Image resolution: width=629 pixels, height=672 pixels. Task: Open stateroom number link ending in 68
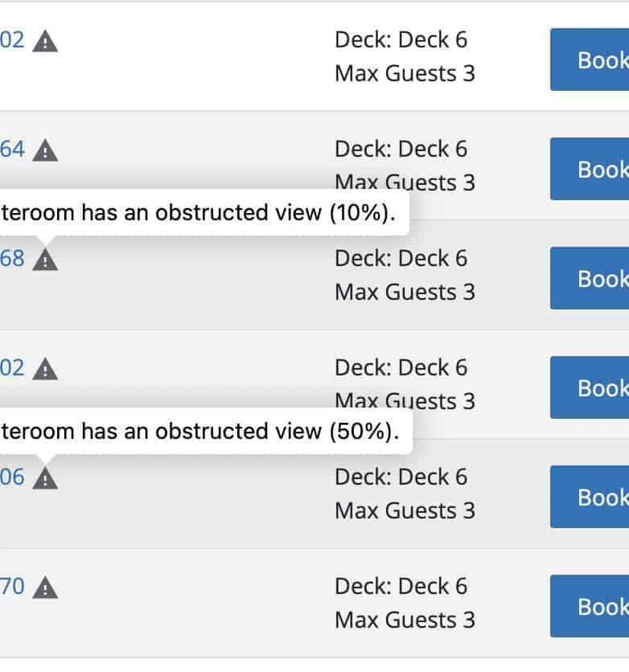click(12, 259)
